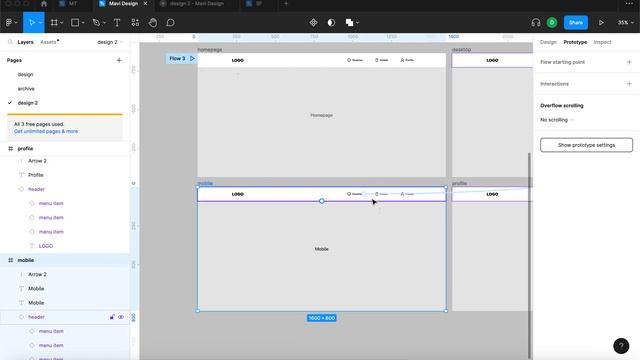Viewport: 640px width, 360px height.
Task: Open the help question mark button
Action: coord(621,346)
